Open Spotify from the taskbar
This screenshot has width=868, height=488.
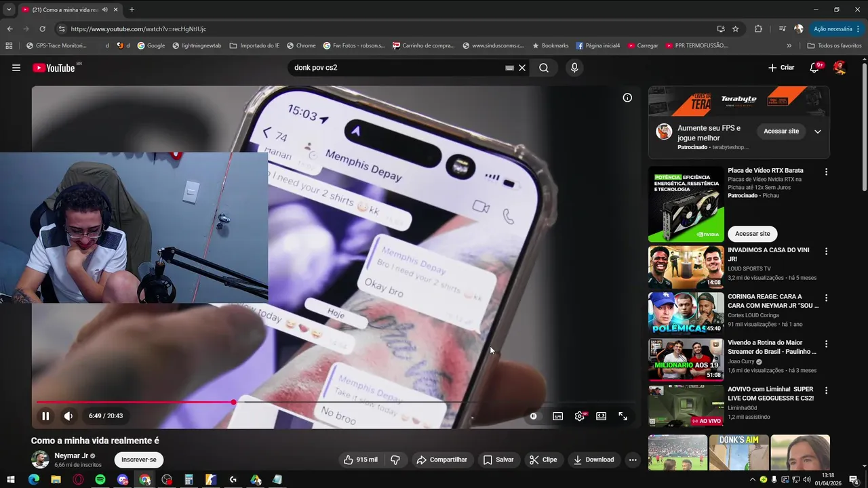pos(100,480)
